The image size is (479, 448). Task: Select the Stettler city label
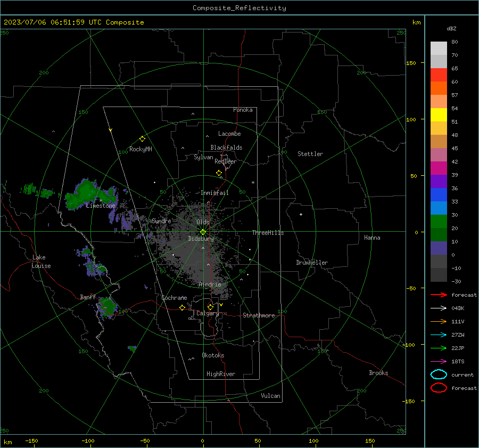tap(310, 154)
